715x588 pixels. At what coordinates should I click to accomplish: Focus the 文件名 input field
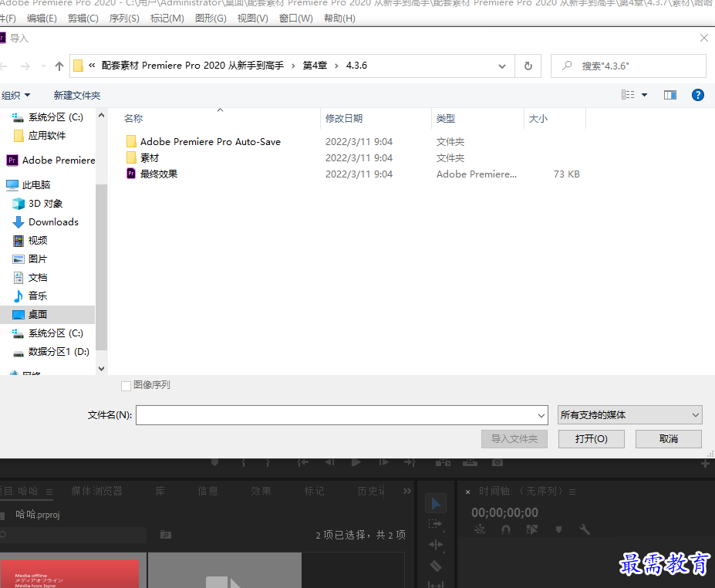[x=336, y=415]
